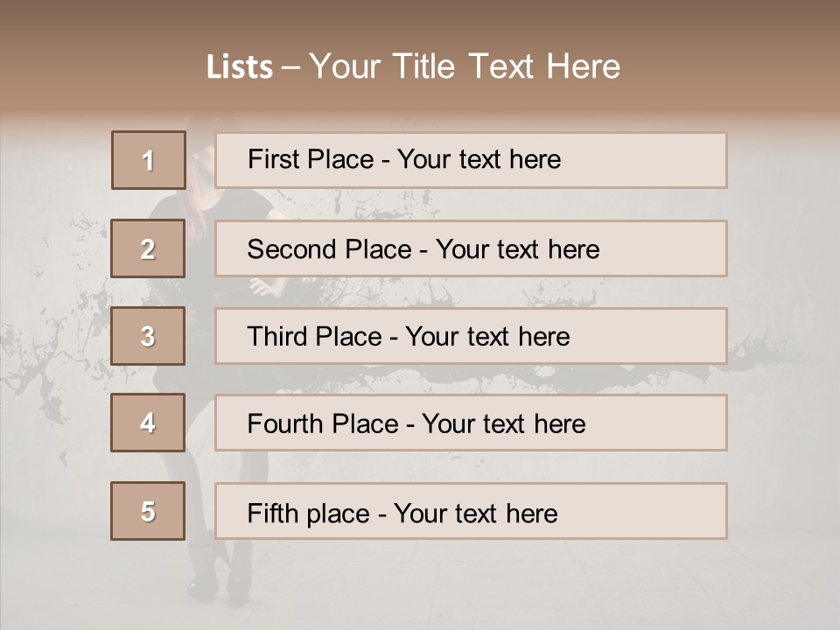Select the number 4 box
The height and width of the screenshot is (630, 840).
click(x=148, y=423)
